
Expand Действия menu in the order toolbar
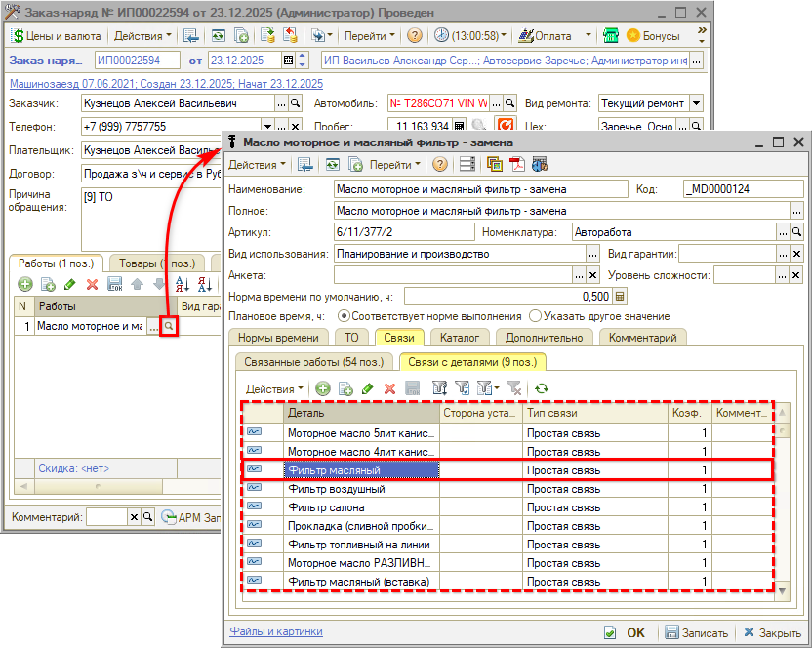142,35
